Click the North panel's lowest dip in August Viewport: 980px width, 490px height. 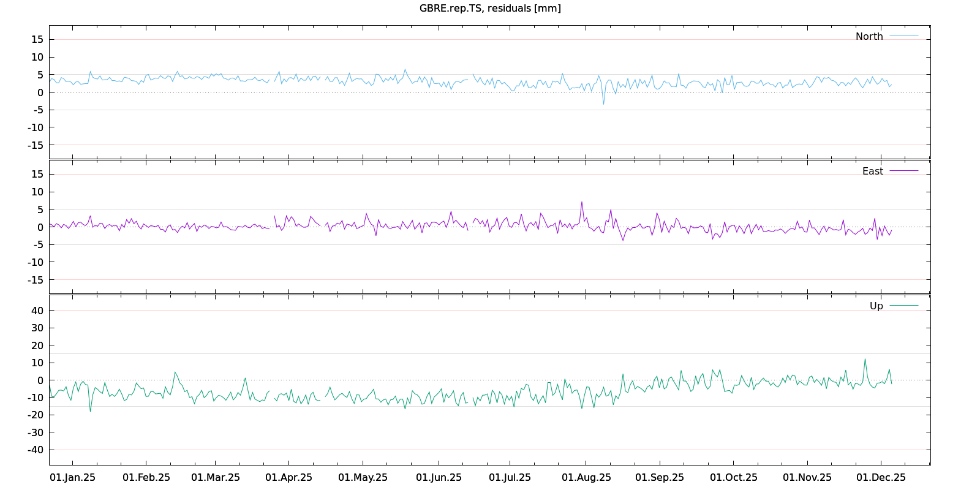(x=603, y=104)
